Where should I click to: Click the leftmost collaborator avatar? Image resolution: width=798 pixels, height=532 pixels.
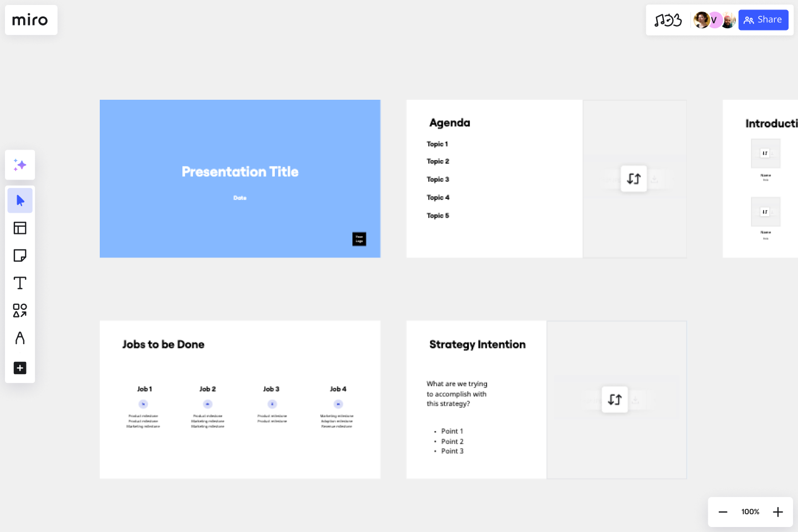pos(702,19)
